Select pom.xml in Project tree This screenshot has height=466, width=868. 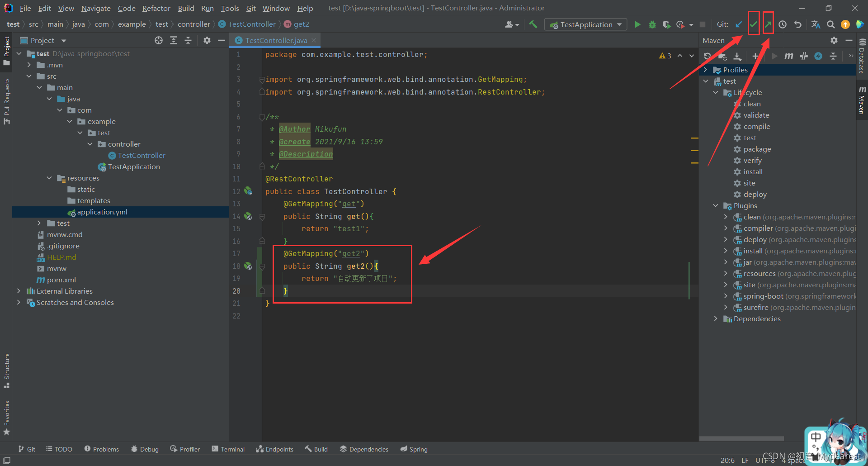tap(61, 280)
